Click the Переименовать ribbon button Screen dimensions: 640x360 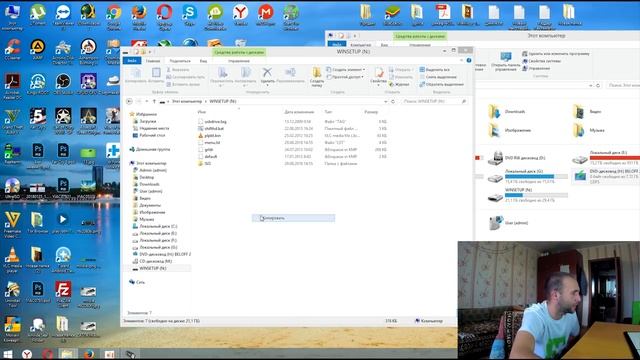[290, 76]
